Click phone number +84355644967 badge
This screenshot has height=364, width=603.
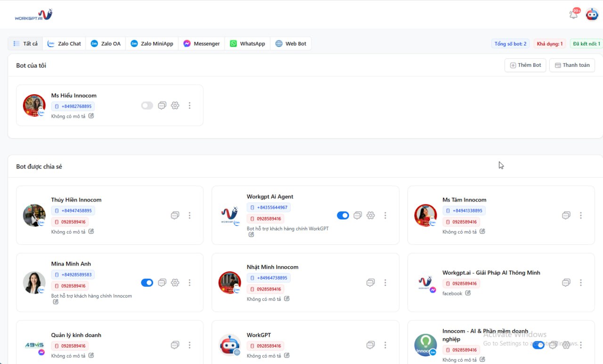tap(268, 207)
